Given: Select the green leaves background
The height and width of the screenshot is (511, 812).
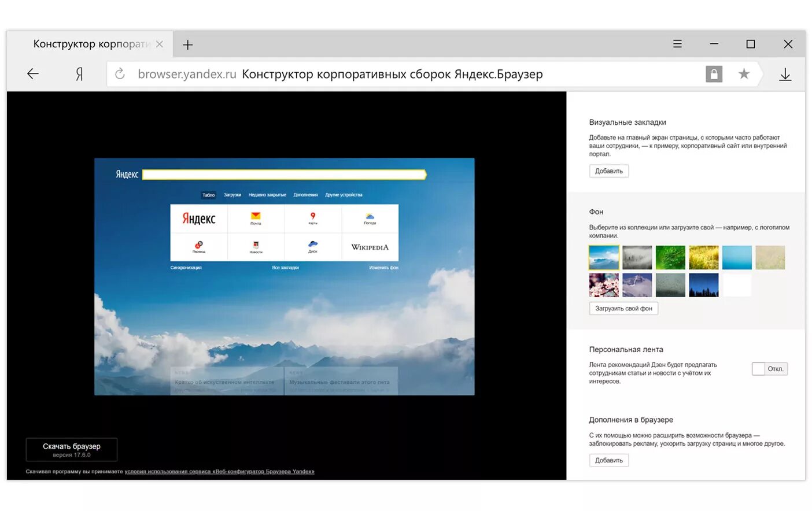Looking at the screenshot, I should point(670,257).
